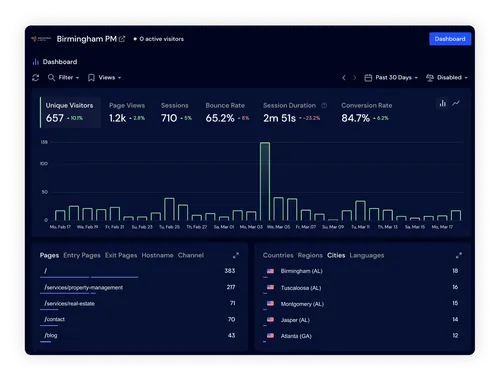Click the 217 views count for property-management

(x=231, y=287)
